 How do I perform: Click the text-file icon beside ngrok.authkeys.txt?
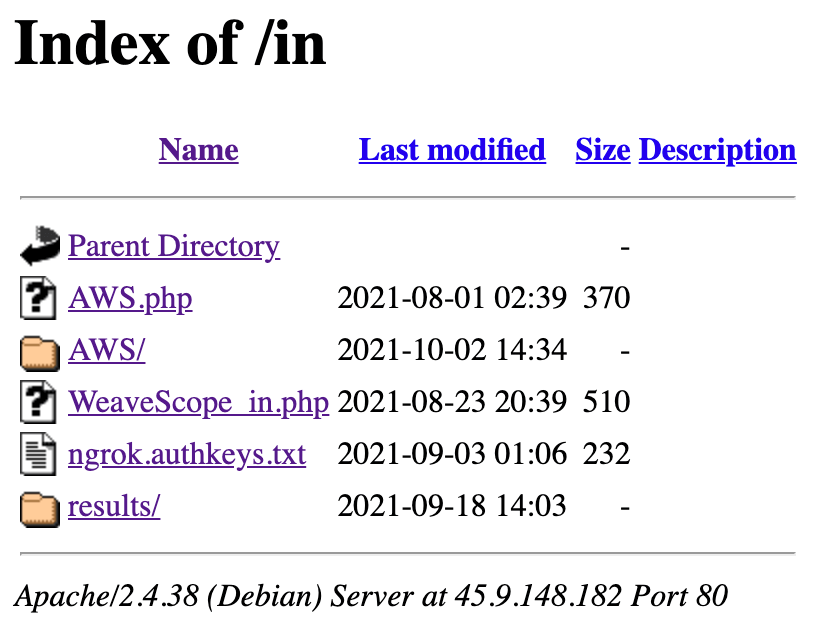(x=40, y=455)
